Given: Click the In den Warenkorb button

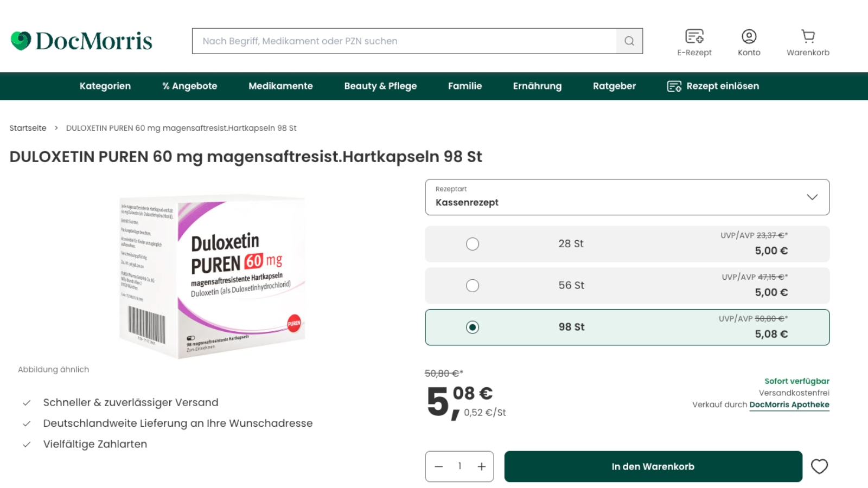Looking at the screenshot, I should pos(653,466).
